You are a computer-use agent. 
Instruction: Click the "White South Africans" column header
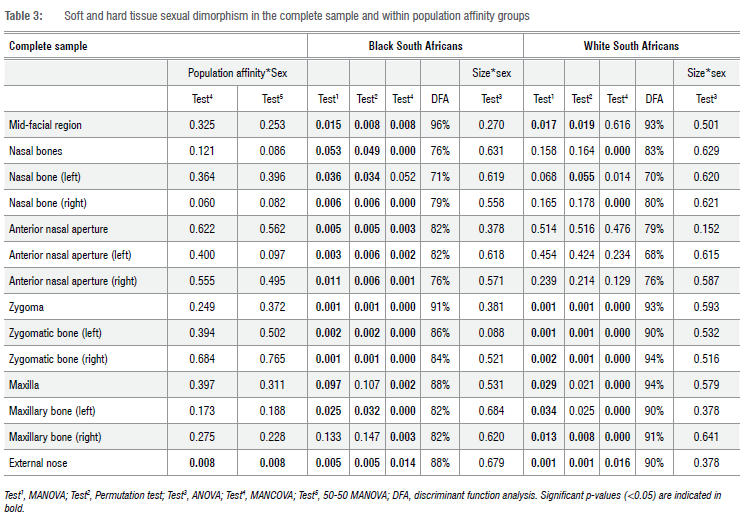click(631, 46)
